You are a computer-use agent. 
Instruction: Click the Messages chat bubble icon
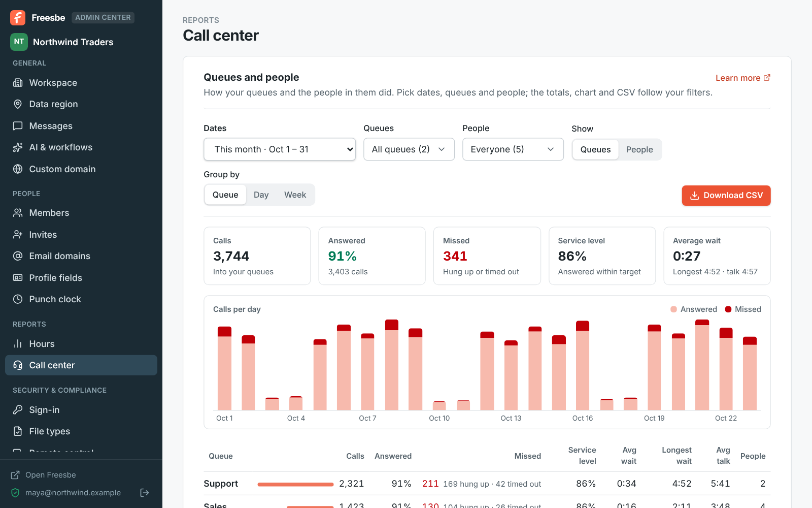click(18, 126)
